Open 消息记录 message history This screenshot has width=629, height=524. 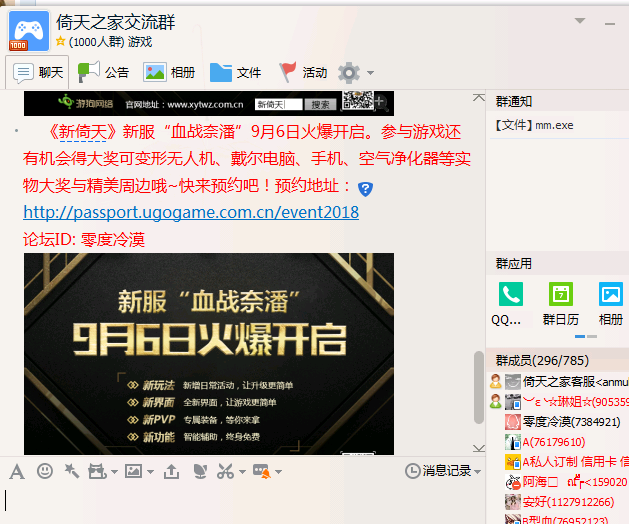click(x=438, y=471)
